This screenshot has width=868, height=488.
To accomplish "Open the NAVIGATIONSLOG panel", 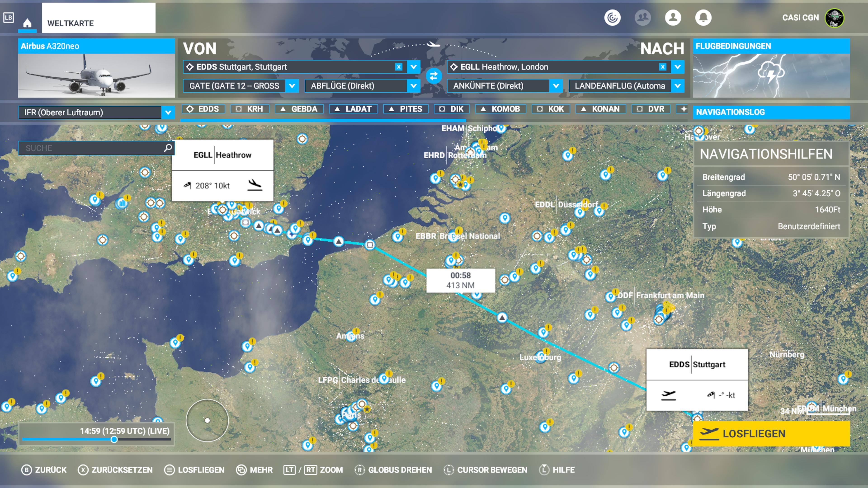I will [x=771, y=112].
